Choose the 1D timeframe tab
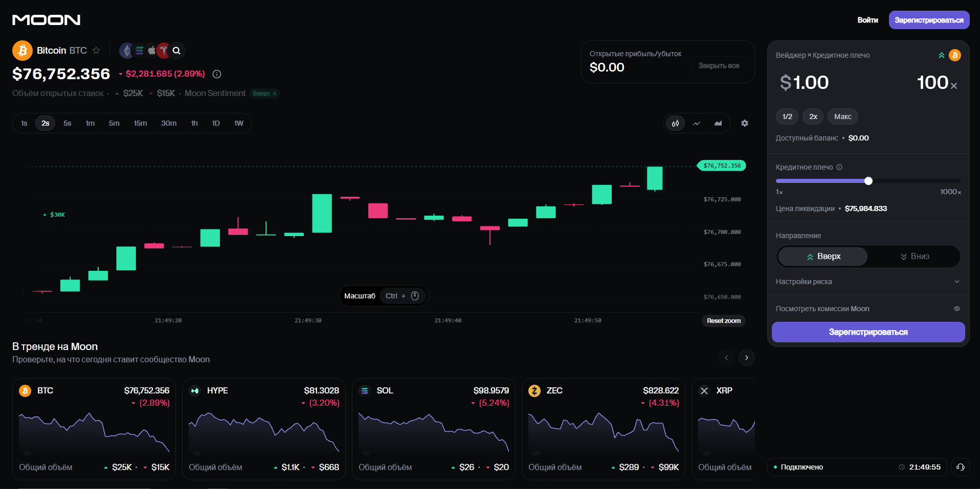This screenshot has width=980, height=489. pyautogui.click(x=216, y=123)
